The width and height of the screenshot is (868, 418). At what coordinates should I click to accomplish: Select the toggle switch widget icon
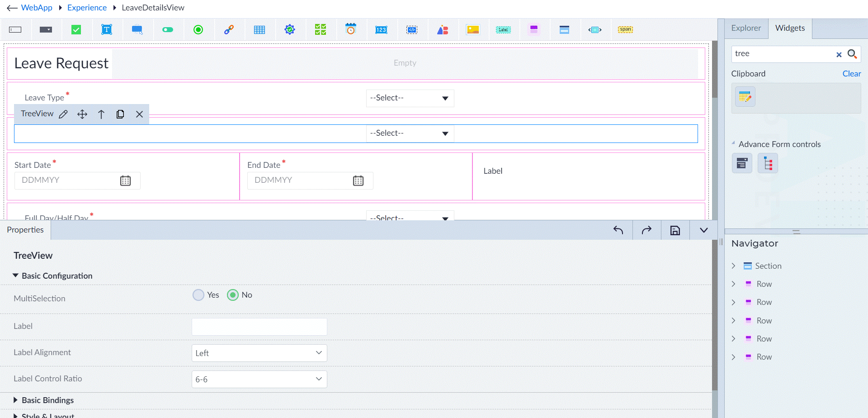(x=168, y=30)
